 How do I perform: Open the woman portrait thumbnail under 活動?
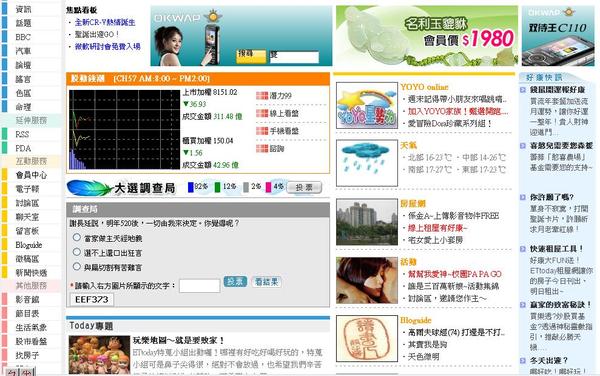coord(367,280)
